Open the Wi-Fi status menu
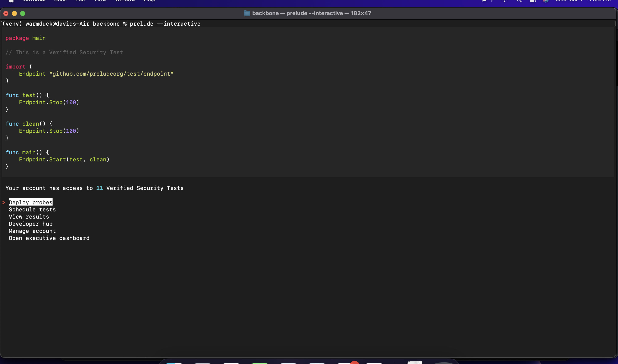The height and width of the screenshot is (364, 618). 504,1
